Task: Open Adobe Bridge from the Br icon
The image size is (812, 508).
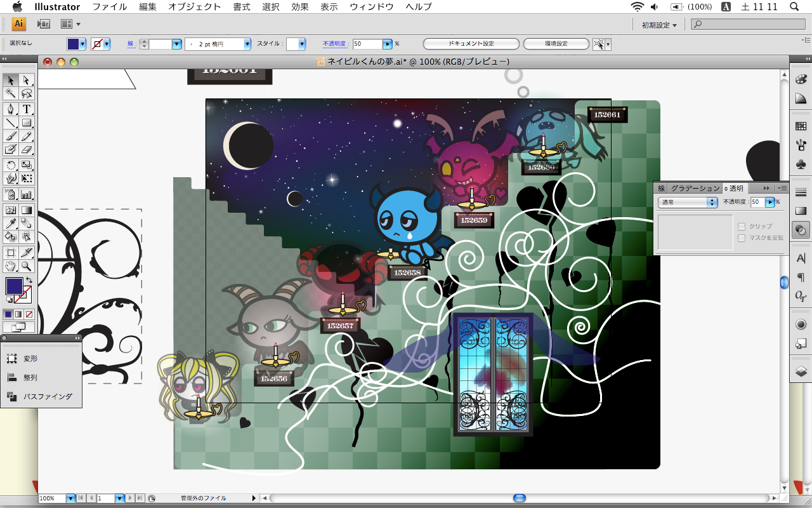Action: pos(44,24)
